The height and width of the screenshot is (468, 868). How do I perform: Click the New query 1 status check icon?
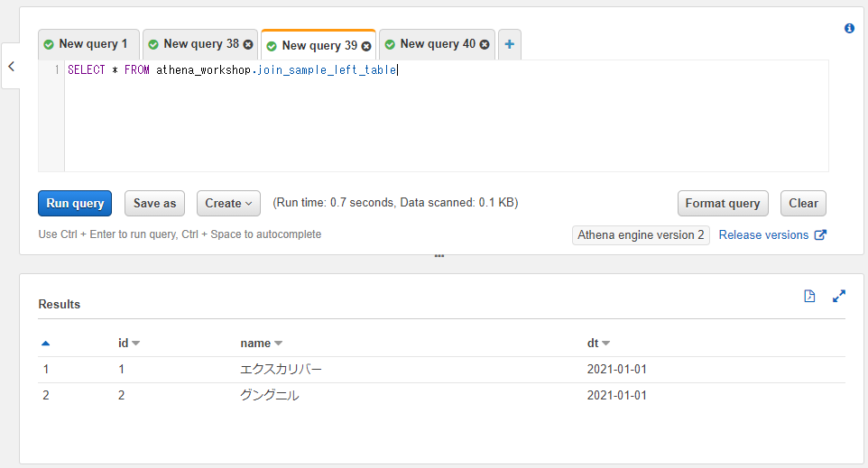tap(49, 44)
